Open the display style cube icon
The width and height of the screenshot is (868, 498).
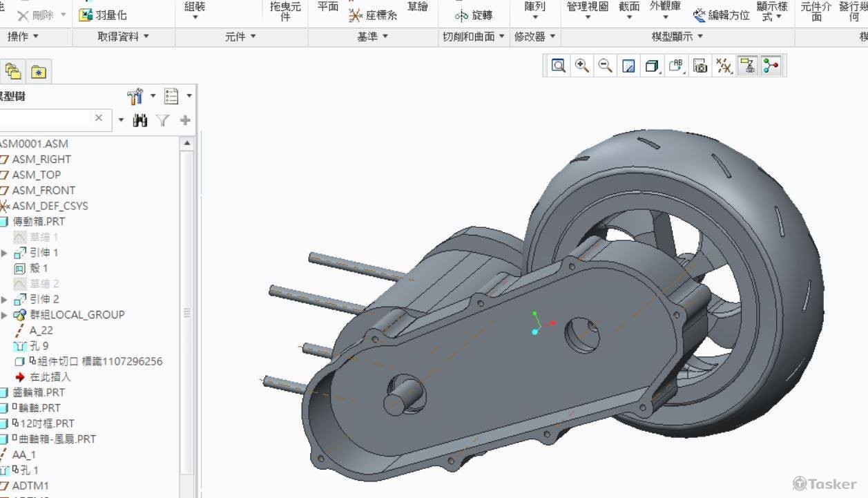point(652,66)
